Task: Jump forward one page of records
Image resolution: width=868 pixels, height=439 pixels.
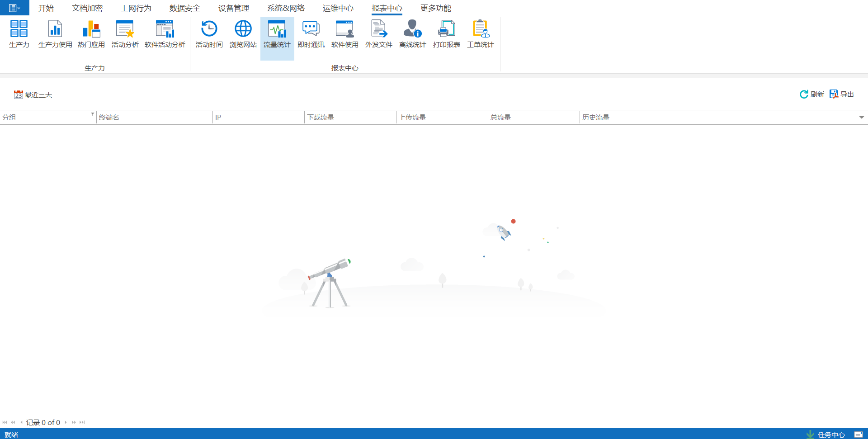Action: pos(74,422)
